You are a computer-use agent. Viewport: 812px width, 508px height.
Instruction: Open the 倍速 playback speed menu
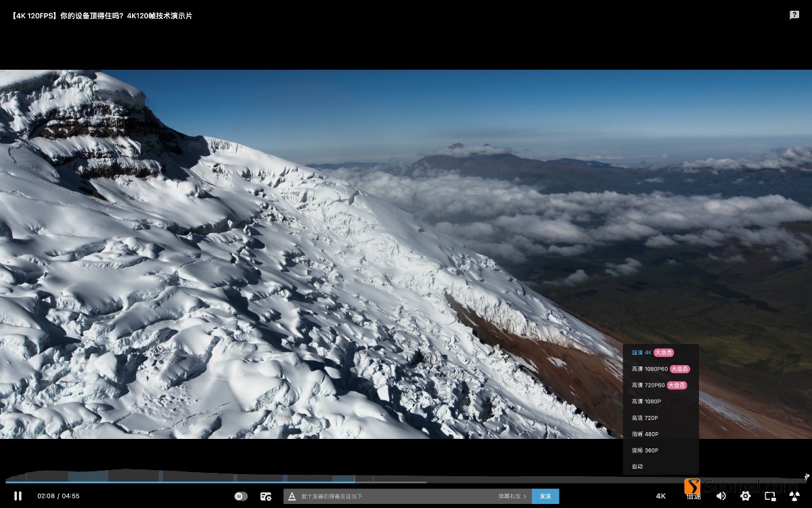(x=694, y=496)
